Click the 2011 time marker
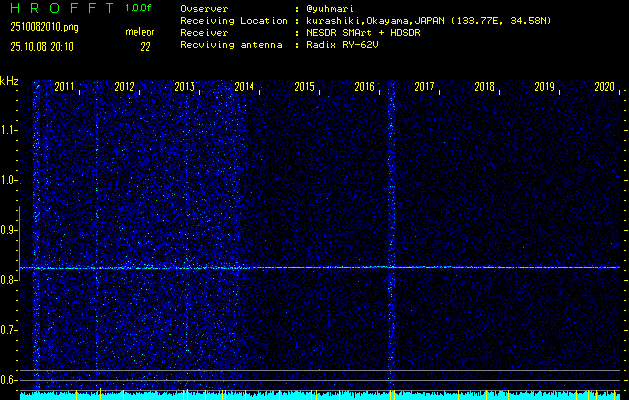Image resolution: width=629 pixels, height=400 pixels. (x=65, y=87)
